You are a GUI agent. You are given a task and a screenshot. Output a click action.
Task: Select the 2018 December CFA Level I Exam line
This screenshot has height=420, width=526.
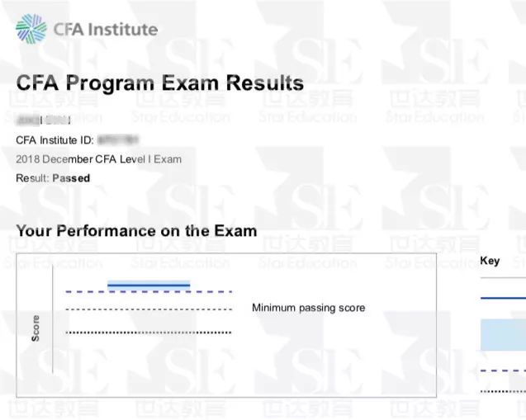[98, 159]
